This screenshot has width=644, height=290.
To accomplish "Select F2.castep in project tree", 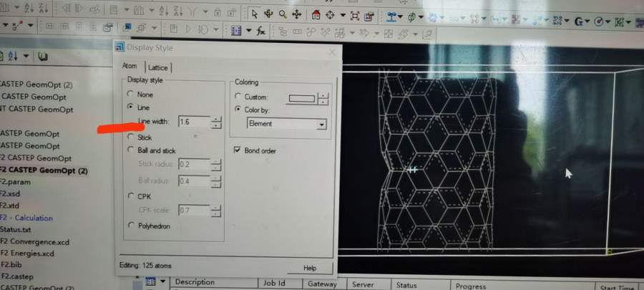I will pyautogui.click(x=17, y=276).
